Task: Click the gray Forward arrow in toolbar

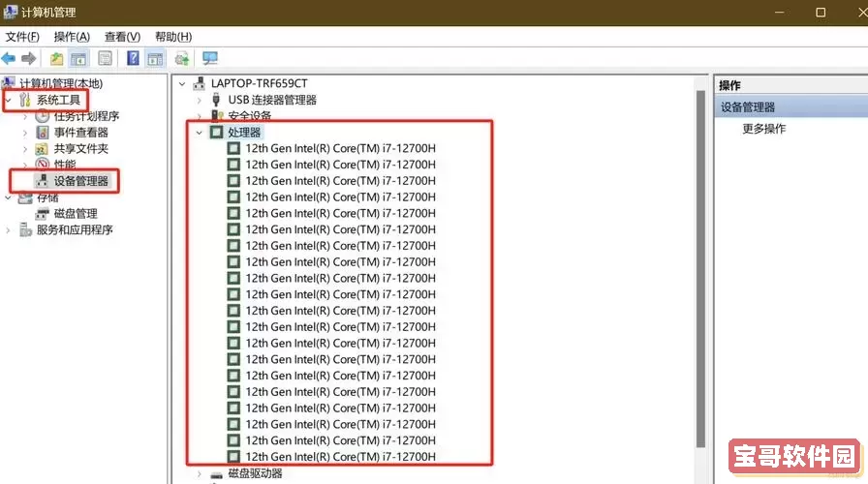Action: tap(29, 58)
